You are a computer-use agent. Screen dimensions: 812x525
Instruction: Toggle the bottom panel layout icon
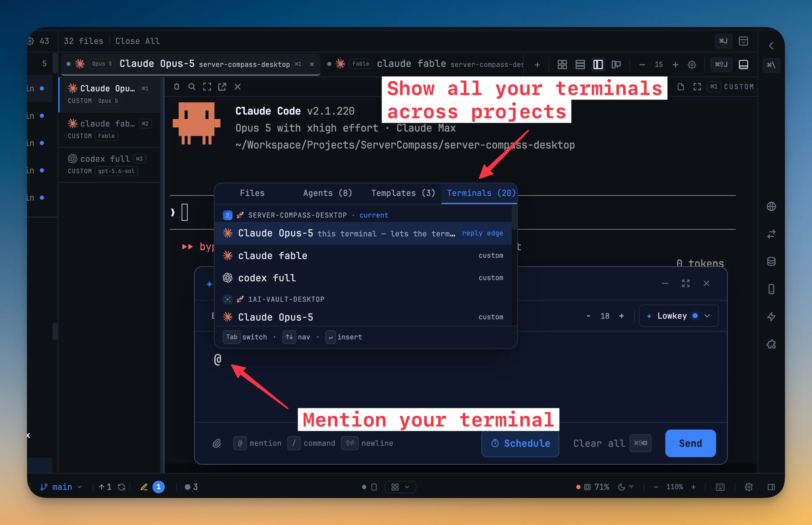(743, 64)
